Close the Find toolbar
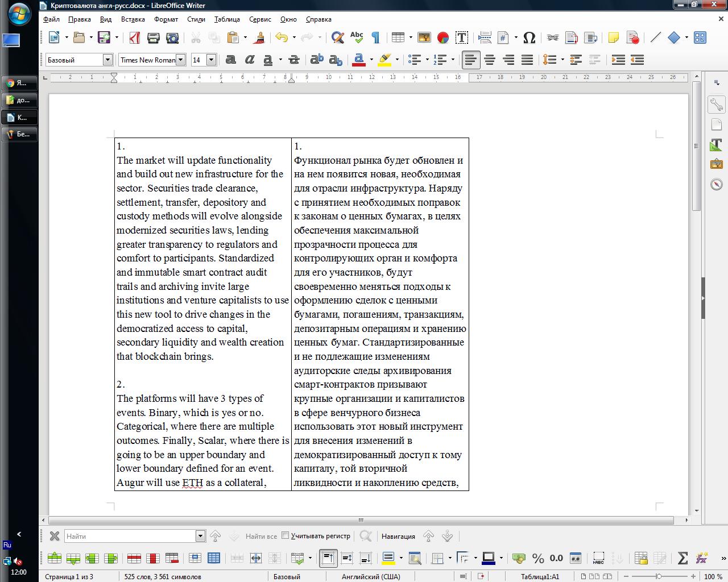 55,536
